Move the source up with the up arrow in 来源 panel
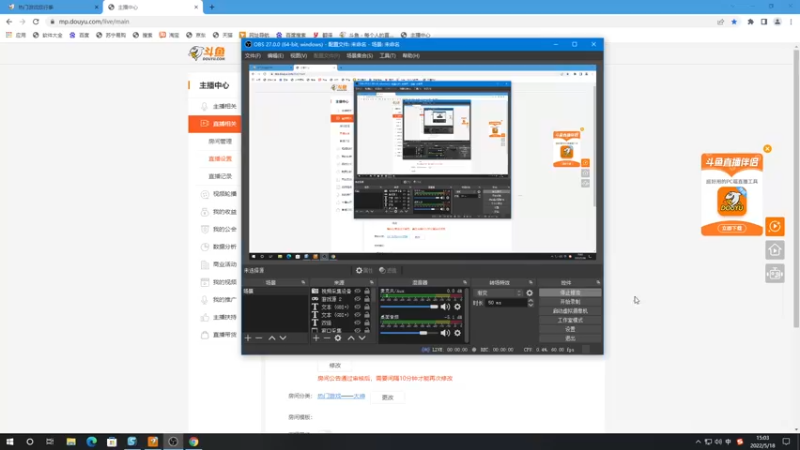The image size is (800, 450). [x=351, y=338]
